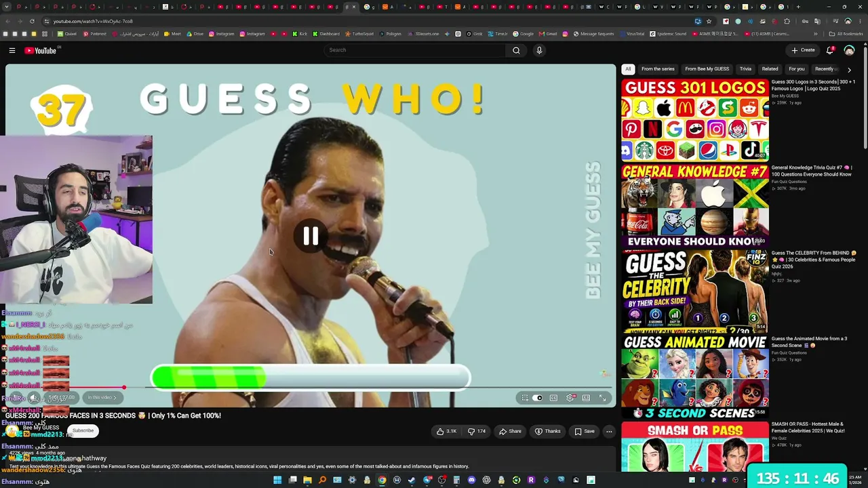Toggle the autoplay switch in player
The height and width of the screenshot is (488, 868).
[x=537, y=398]
